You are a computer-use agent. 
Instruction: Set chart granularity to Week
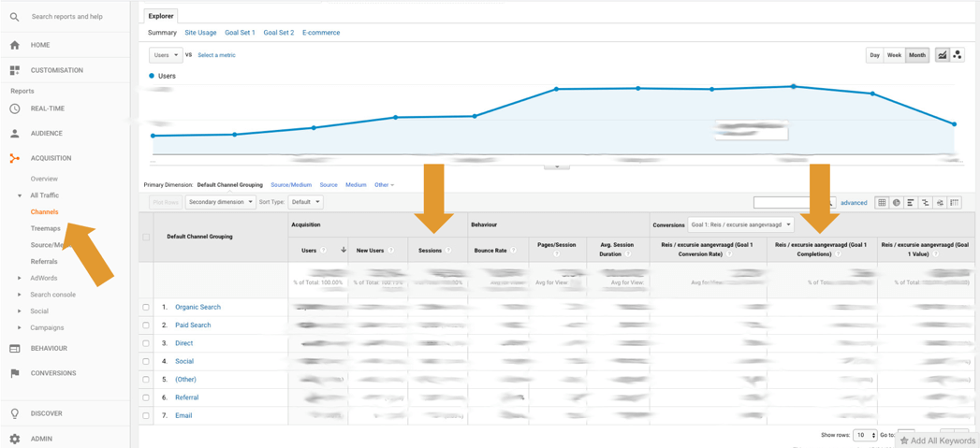pos(895,55)
